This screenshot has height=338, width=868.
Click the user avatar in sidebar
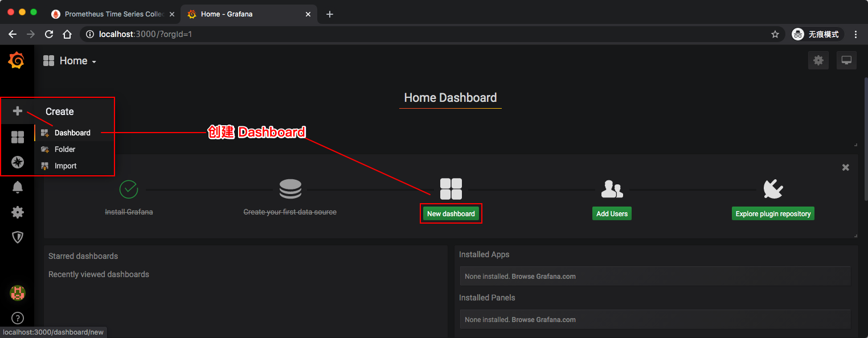[18, 293]
